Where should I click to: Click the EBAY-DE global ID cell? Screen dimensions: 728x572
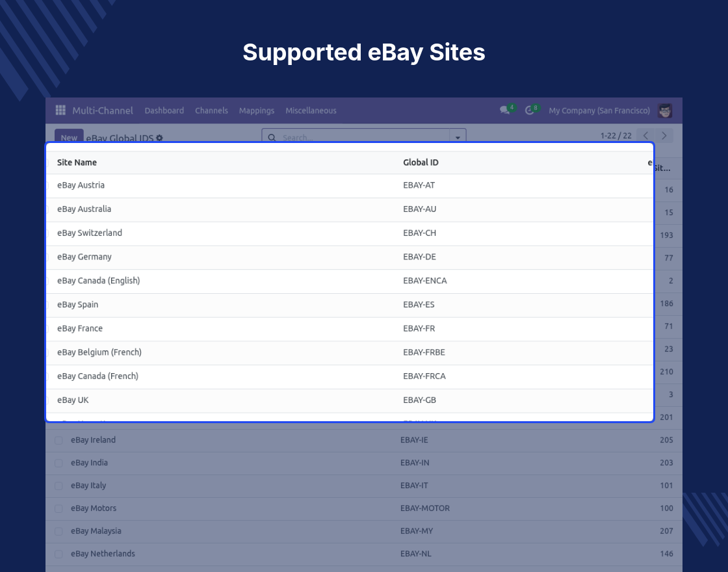click(x=420, y=257)
